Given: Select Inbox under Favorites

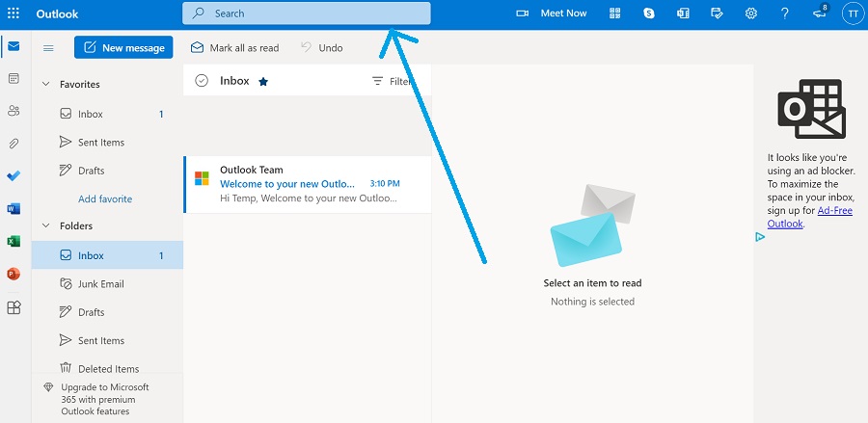Looking at the screenshot, I should coord(107,114).
